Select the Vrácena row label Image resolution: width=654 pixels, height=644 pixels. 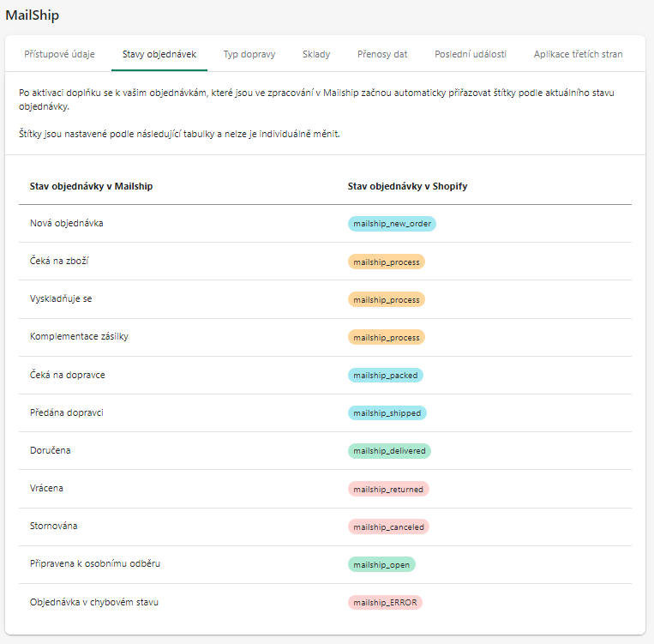[46, 488]
